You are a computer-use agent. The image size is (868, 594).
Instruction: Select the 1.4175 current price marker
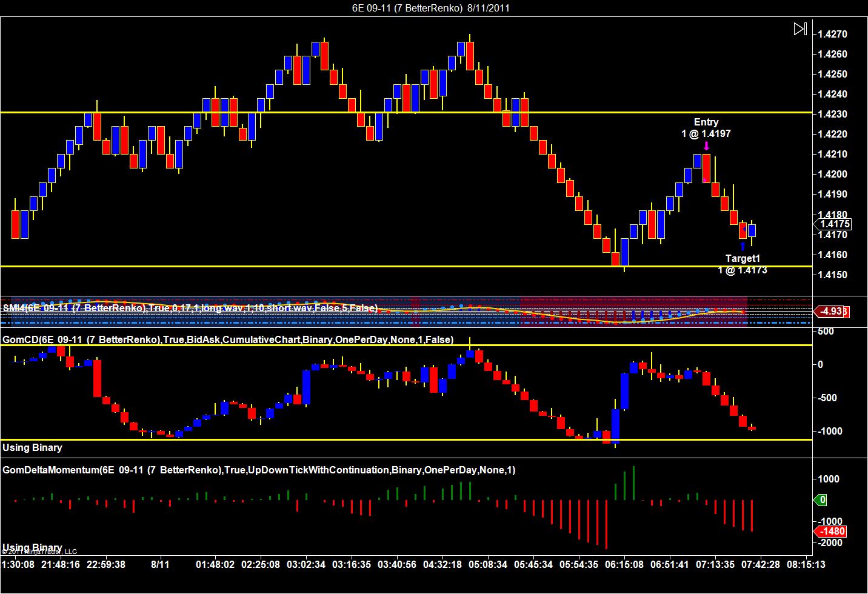point(833,224)
